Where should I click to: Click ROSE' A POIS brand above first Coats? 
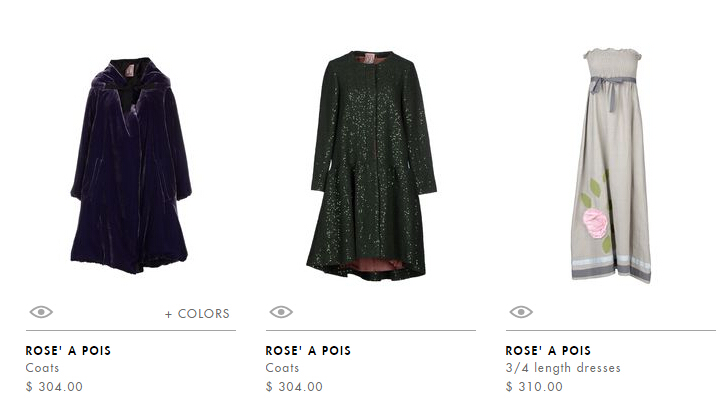click(68, 351)
